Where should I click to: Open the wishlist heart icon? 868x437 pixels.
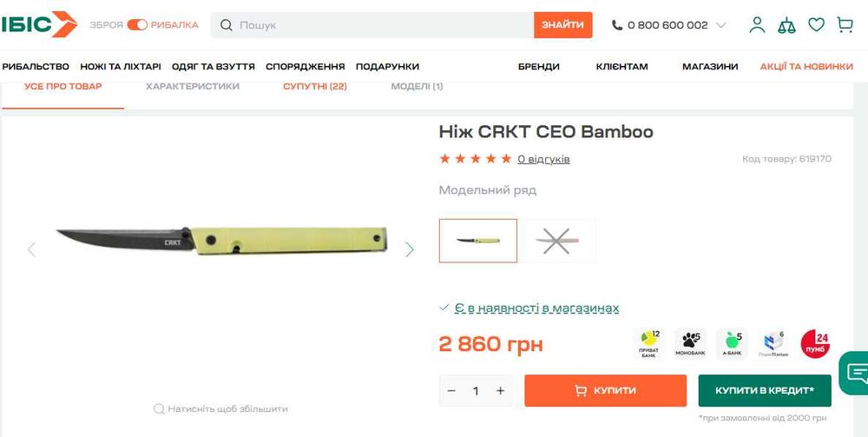[816, 24]
